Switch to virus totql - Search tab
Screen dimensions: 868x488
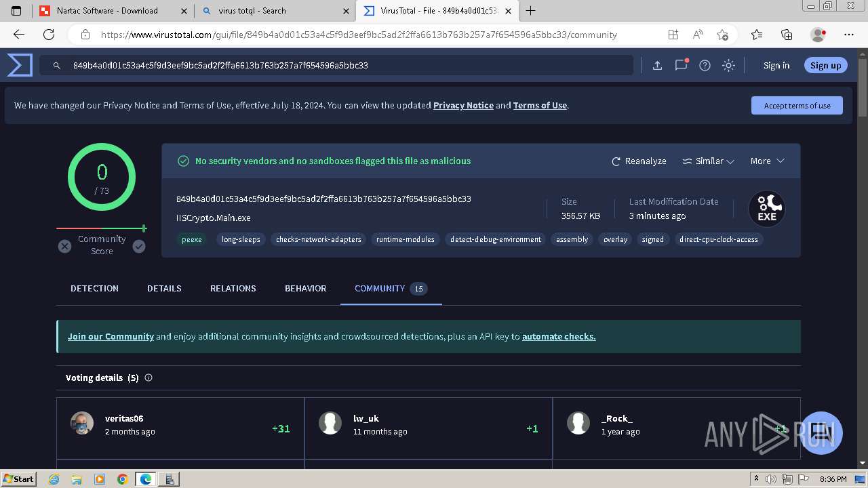pos(275,11)
